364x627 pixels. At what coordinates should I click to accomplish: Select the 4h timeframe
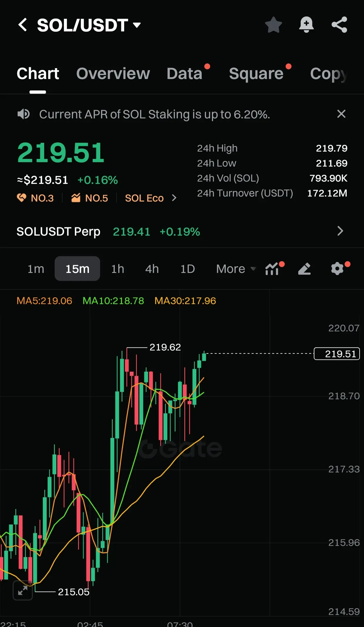tap(152, 269)
